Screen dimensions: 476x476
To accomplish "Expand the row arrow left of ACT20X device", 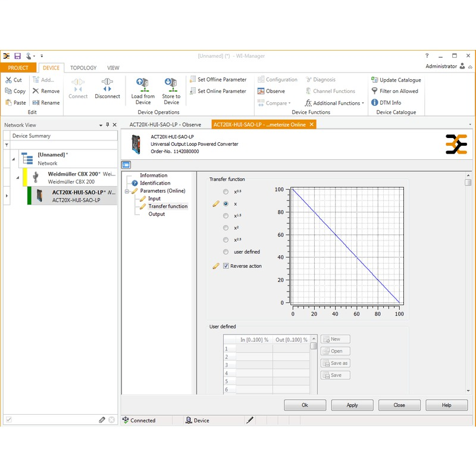I will click(x=7, y=196).
